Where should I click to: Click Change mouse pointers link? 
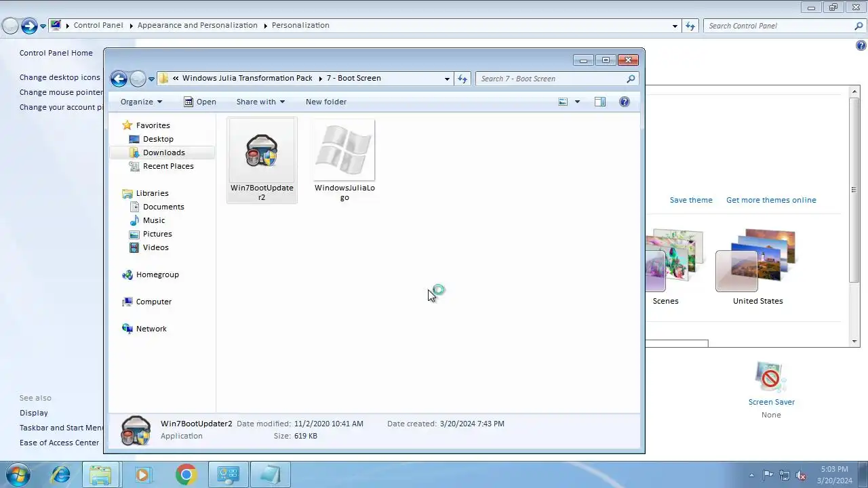pyautogui.click(x=62, y=92)
